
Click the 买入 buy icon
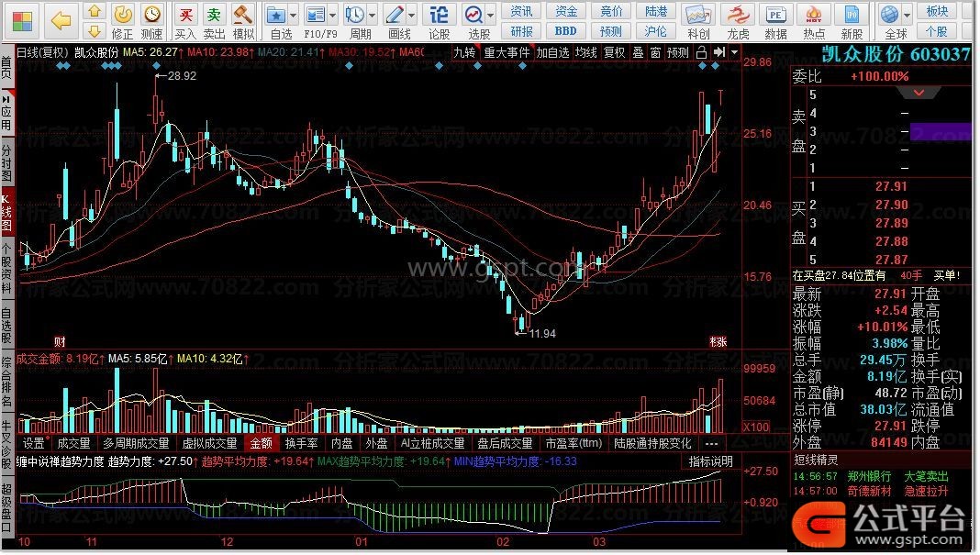(x=185, y=21)
